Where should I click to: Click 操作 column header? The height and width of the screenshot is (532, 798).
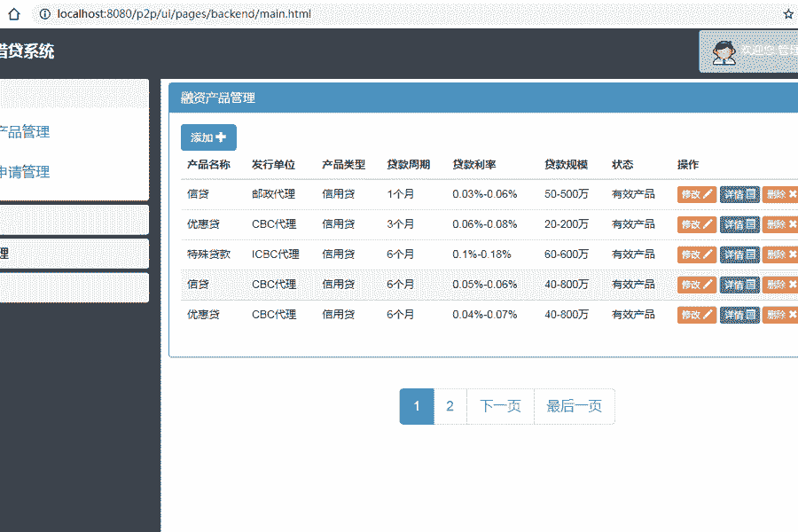point(687,164)
